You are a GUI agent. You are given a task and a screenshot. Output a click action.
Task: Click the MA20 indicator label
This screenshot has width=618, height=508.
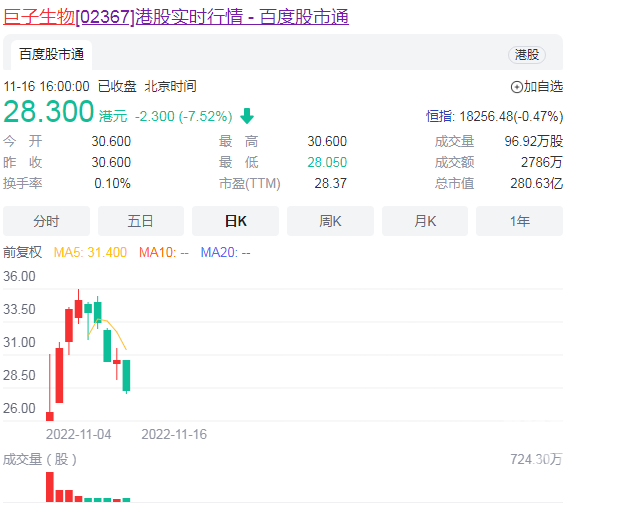(x=225, y=252)
